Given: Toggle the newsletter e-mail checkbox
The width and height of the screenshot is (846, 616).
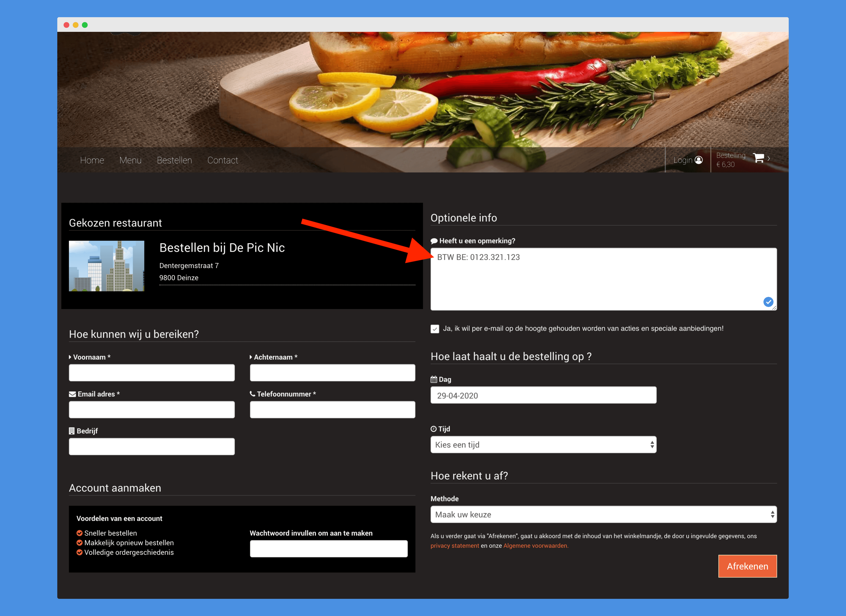Looking at the screenshot, I should [434, 329].
